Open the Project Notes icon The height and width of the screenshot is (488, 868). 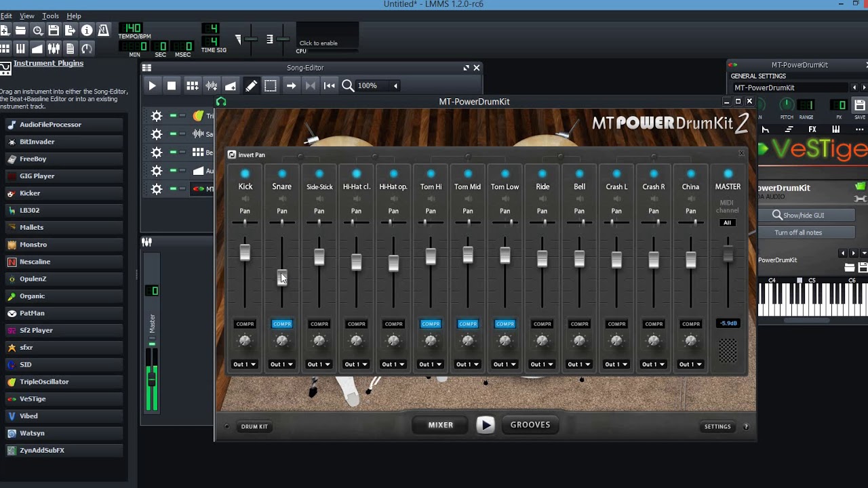coord(70,49)
